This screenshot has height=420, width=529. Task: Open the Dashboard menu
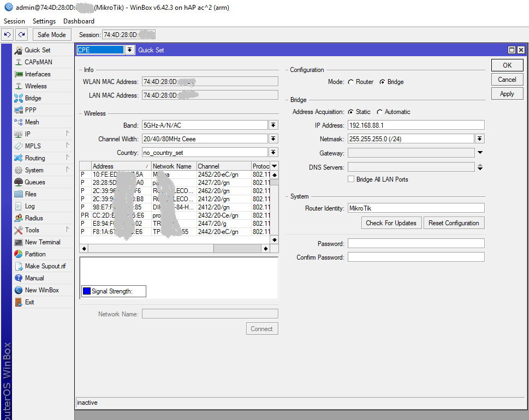[x=79, y=21]
